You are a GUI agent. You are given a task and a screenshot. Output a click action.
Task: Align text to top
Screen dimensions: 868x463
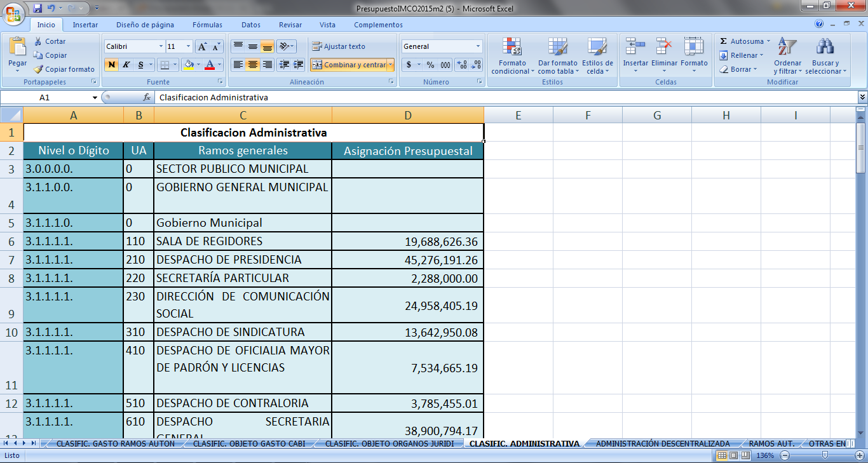(238, 46)
